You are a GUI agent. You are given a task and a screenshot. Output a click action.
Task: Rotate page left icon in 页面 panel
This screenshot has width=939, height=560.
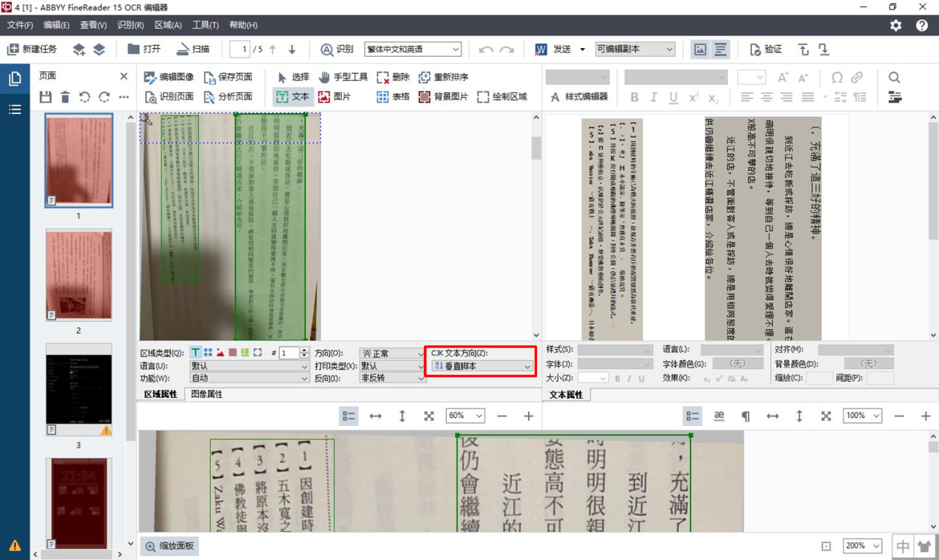[84, 97]
